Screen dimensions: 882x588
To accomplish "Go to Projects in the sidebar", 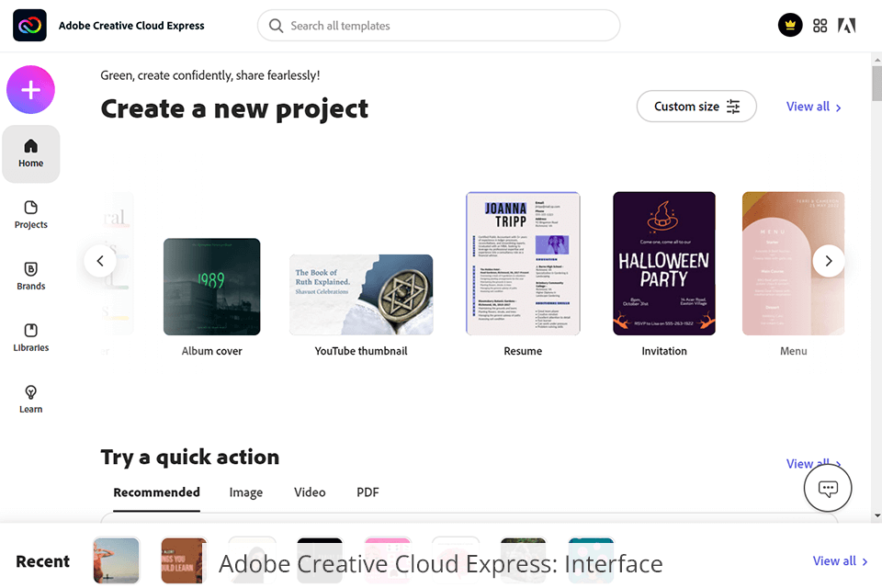I will tap(31, 215).
